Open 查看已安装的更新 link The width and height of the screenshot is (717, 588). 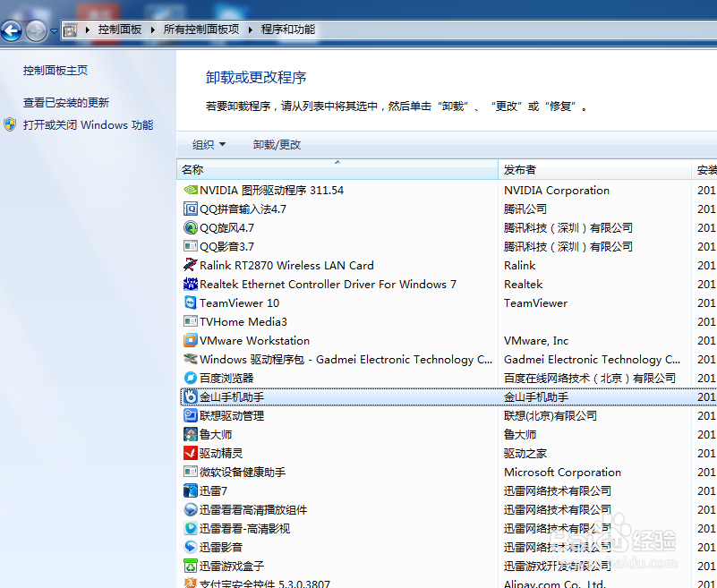point(66,102)
